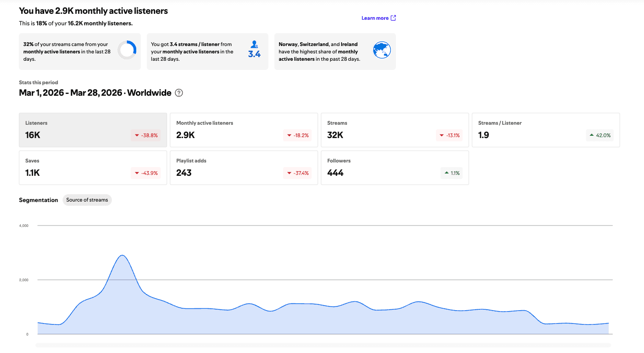The image size is (644, 353).
Task: Click the blue globe icon
Action: click(382, 50)
